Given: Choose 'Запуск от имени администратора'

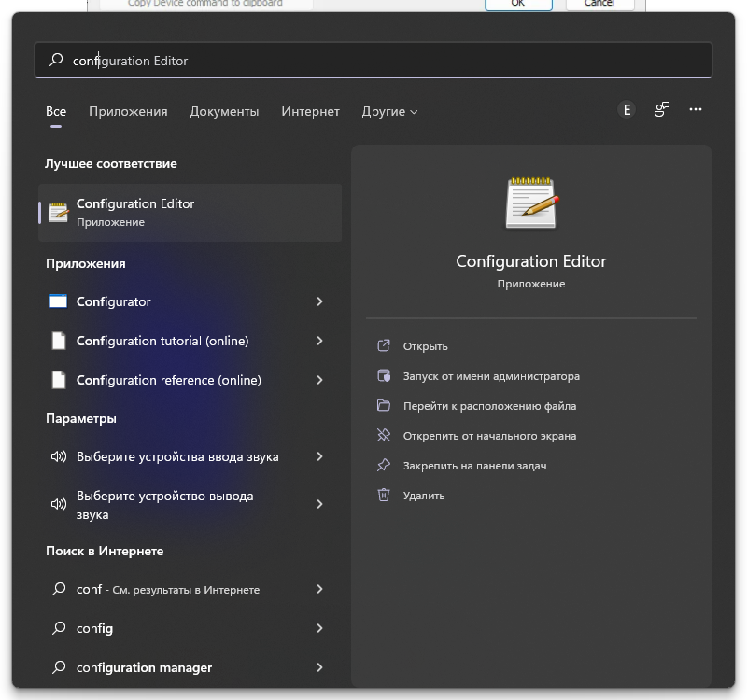Looking at the screenshot, I should [x=491, y=376].
